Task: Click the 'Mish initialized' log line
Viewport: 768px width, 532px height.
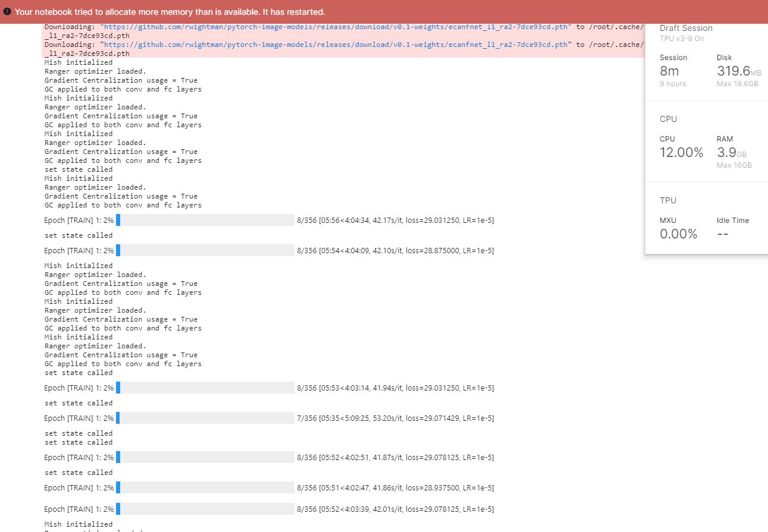Action: (78, 62)
